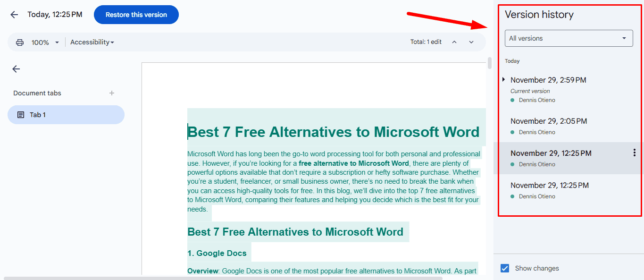Collapse document tabs panel with the left arrow

click(16, 69)
